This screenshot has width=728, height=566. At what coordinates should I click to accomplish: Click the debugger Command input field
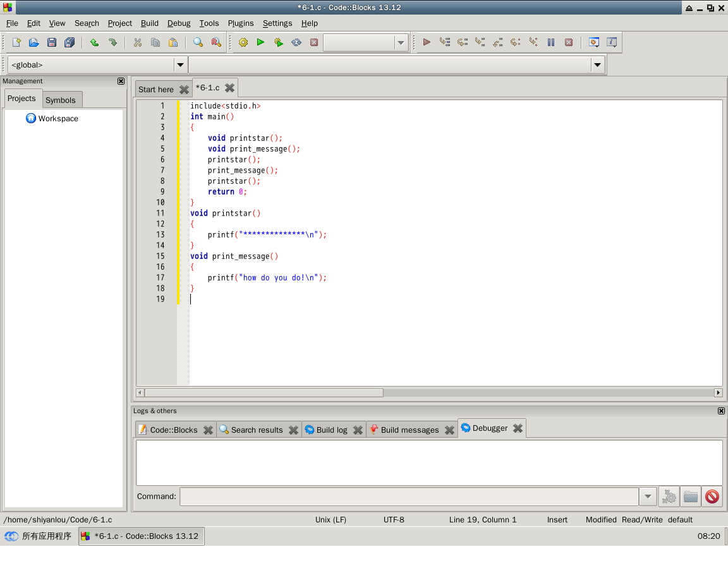[x=409, y=497]
